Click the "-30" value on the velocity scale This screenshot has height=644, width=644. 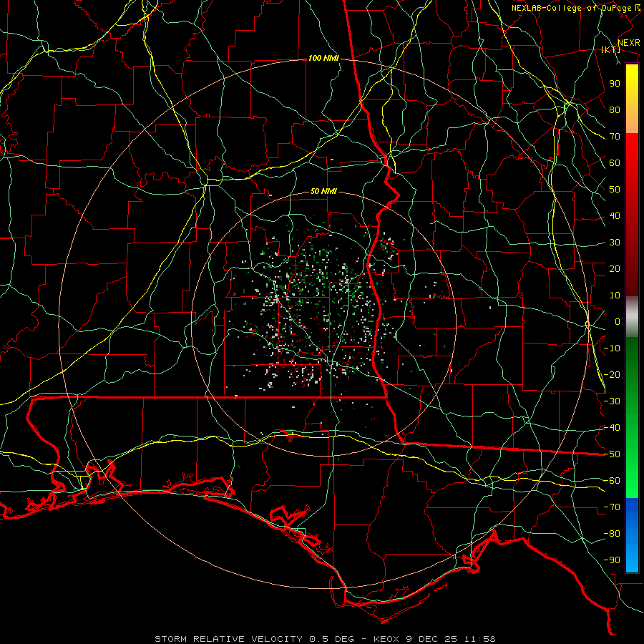(612, 401)
